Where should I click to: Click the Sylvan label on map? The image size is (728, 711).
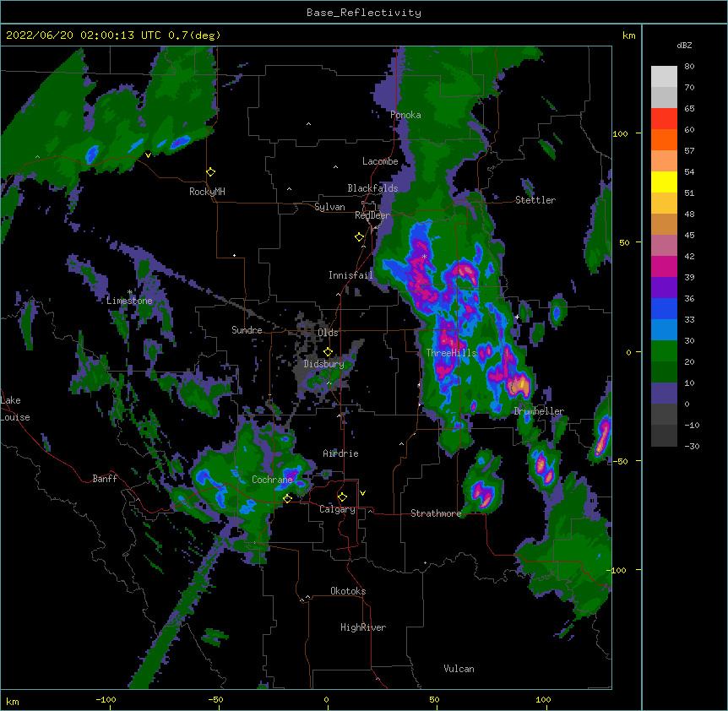(329, 207)
